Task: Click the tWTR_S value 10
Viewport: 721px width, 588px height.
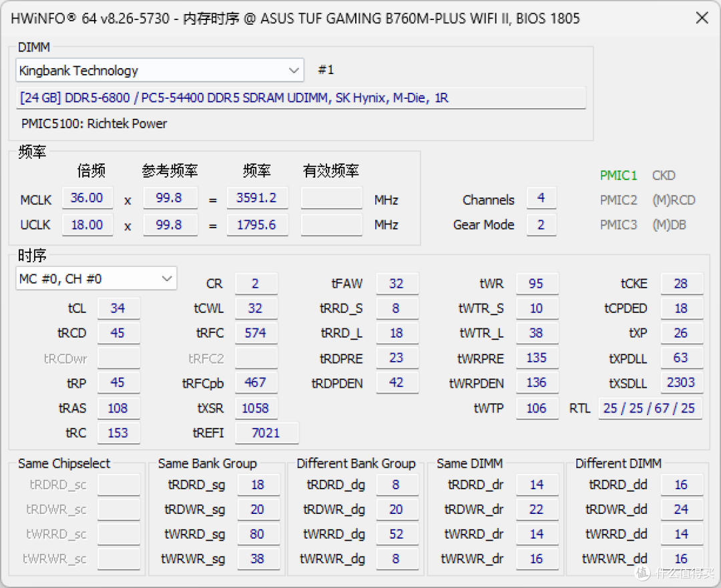Action: pyautogui.click(x=537, y=308)
